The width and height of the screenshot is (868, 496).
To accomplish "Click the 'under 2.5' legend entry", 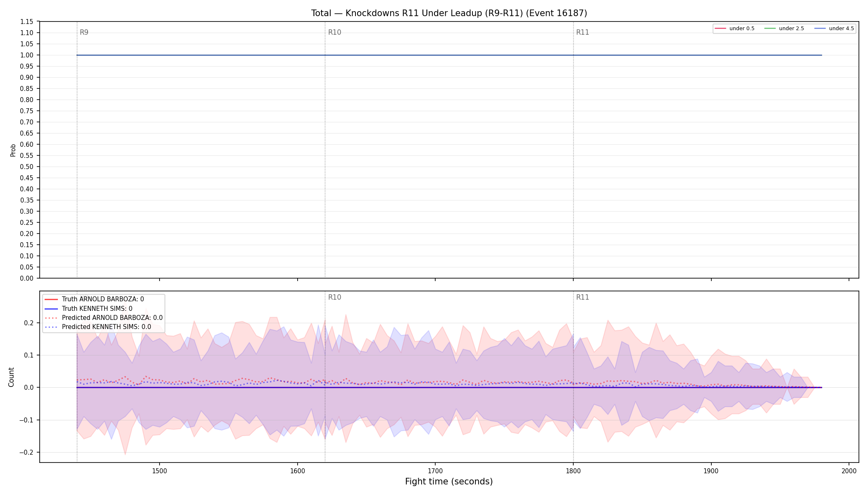I will pos(784,29).
